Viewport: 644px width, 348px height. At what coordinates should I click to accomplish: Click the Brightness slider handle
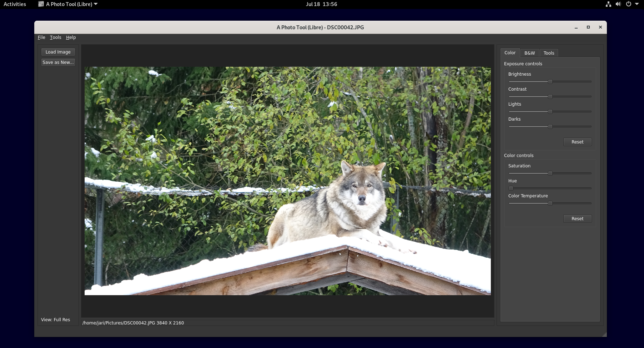click(x=550, y=82)
